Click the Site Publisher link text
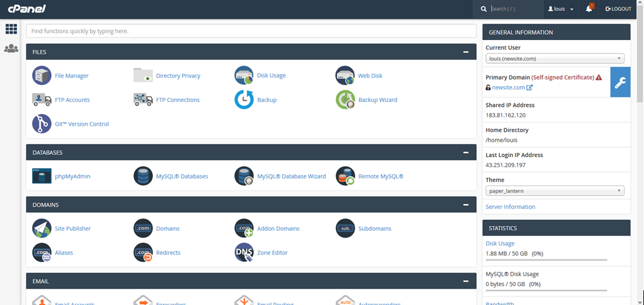Screen dimensions: 644x305 73,228
